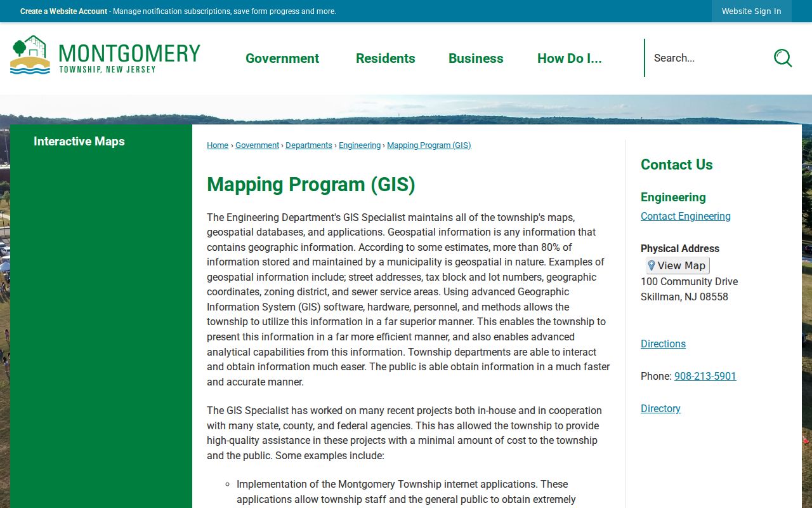
Task: Open Interactive Maps in the sidebar
Action: pyautogui.click(x=79, y=142)
